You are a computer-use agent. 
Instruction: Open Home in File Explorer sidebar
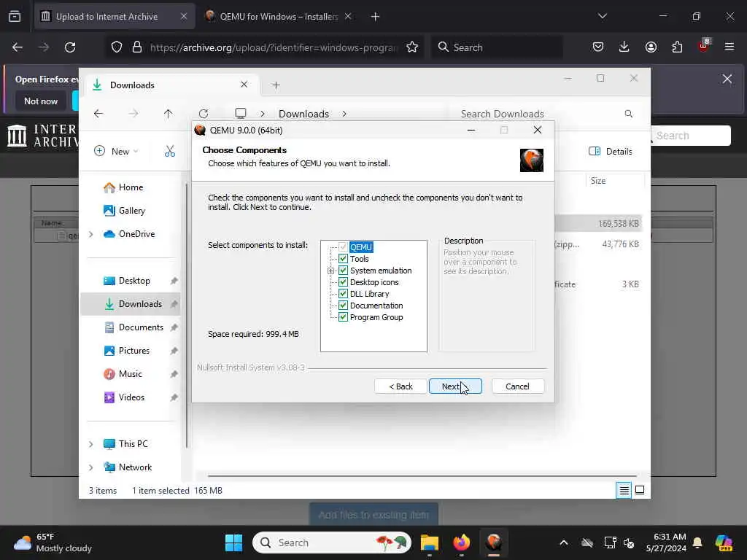tap(131, 187)
